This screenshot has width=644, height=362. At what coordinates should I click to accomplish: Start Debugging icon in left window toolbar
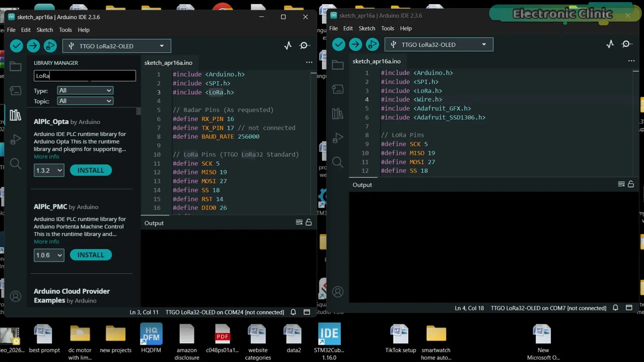(x=50, y=46)
